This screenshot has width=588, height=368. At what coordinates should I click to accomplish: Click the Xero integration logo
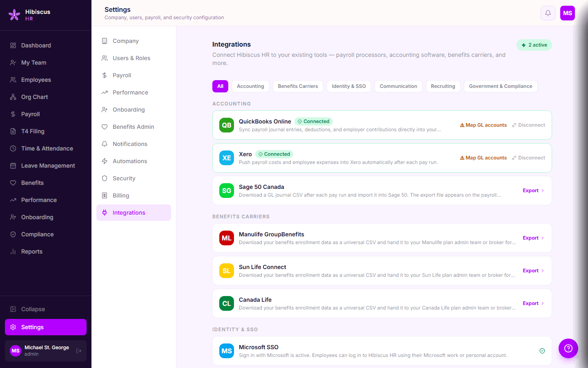pyautogui.click(x=226, y=158)
